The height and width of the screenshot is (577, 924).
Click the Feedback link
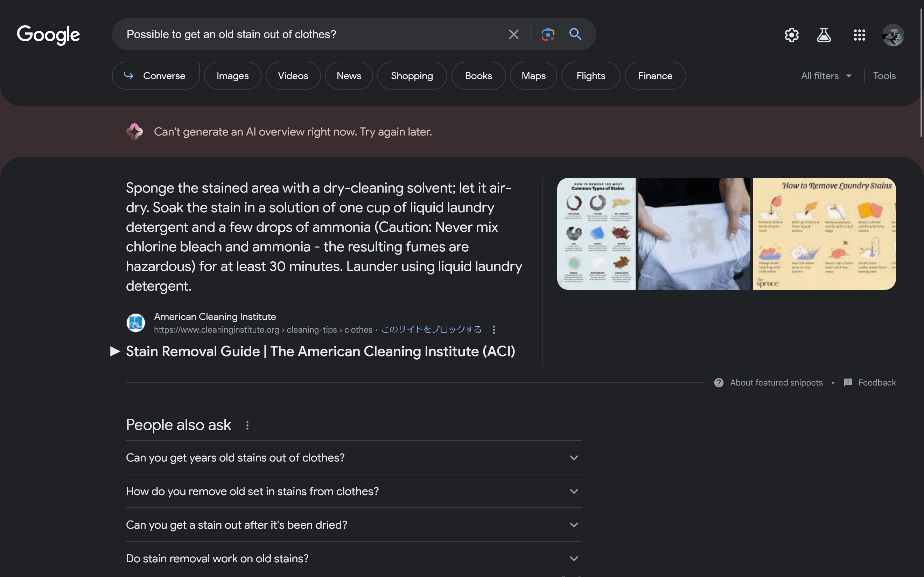tap(877, 383)
